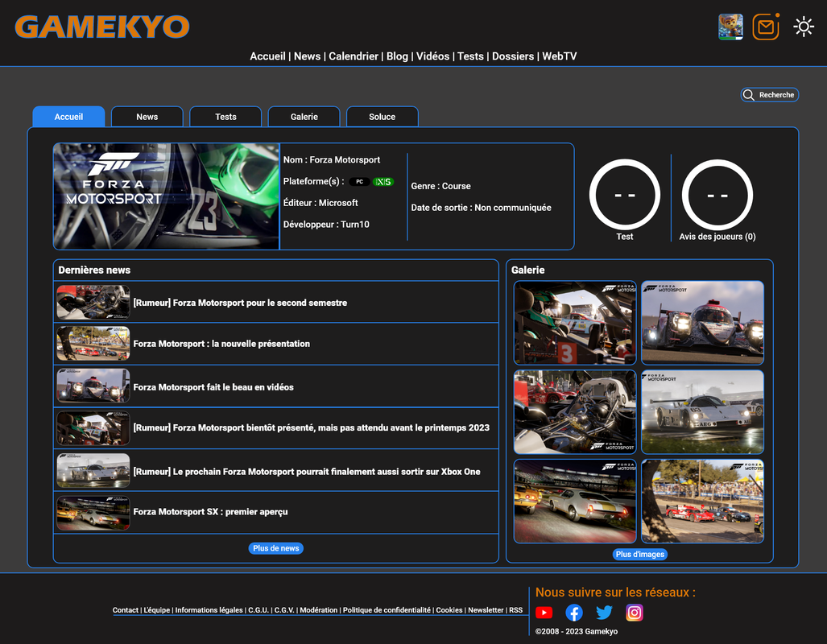Click the Xbox Series XS platform badge
The height and width of the screenshot is (644, 827).
coord(383,181)
